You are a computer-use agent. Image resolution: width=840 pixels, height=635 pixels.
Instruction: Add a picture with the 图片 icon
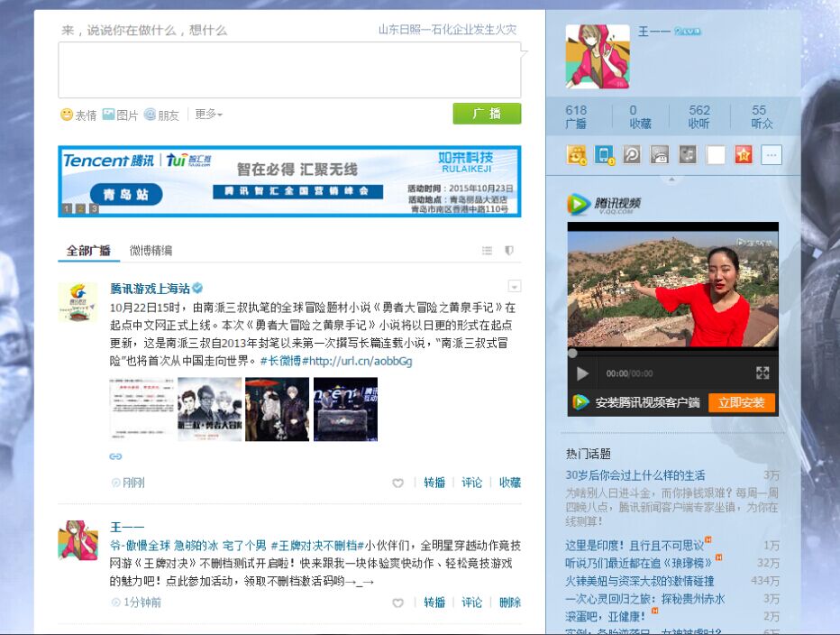(x=120, y=115)
